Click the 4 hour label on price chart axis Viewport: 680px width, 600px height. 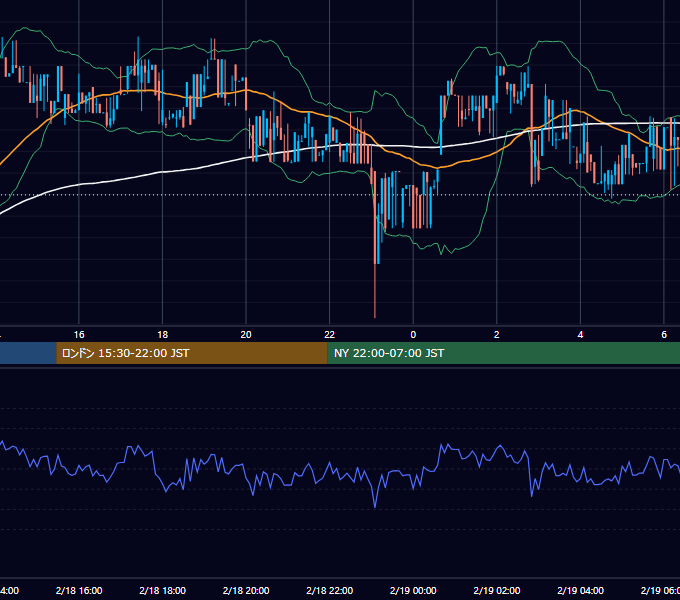580,335
